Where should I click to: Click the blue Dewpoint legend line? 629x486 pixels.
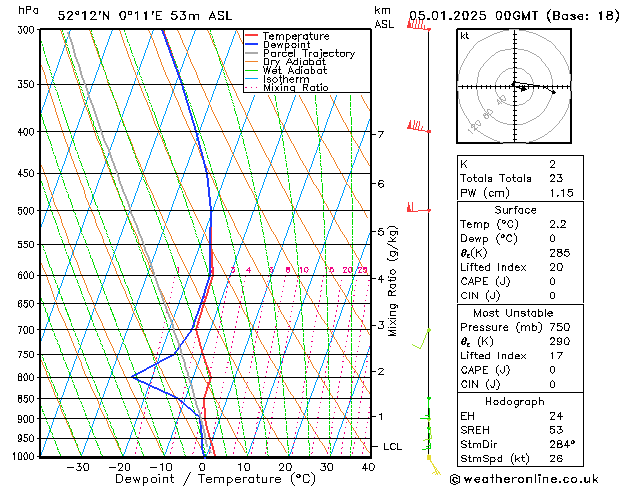252,44
